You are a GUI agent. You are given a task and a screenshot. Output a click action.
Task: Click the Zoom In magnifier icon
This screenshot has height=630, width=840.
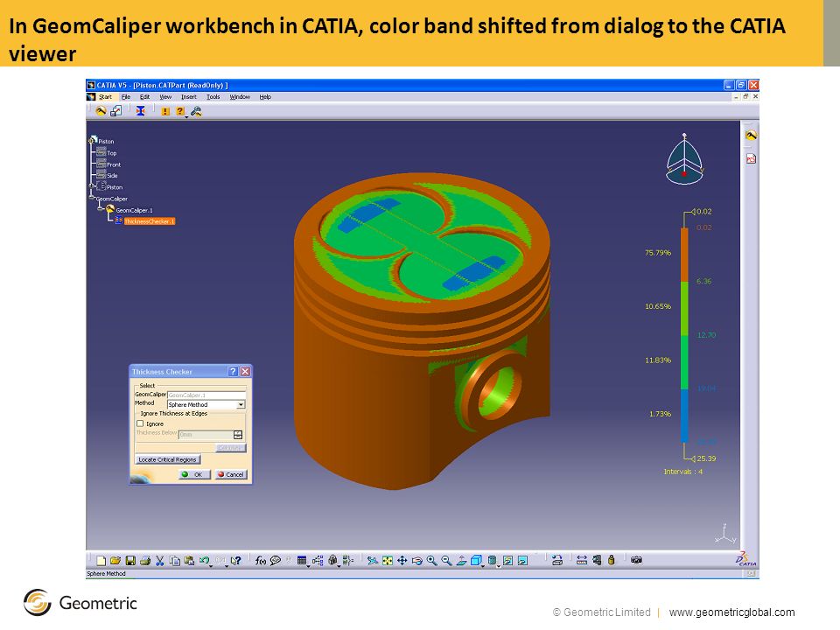(431, 560)
